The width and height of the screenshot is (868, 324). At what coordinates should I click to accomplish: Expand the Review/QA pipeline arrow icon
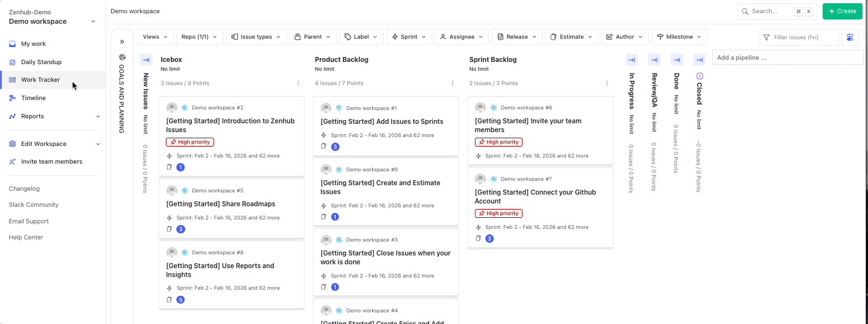pyautogui.click(x=655, y=60)
